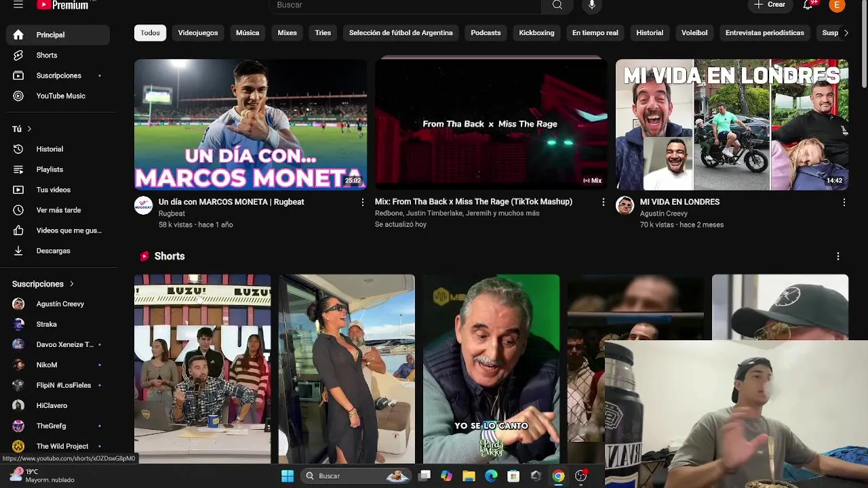868x488 pixels.
Task: Click the YouTube Premium logo
Action: tap(62, 5)
